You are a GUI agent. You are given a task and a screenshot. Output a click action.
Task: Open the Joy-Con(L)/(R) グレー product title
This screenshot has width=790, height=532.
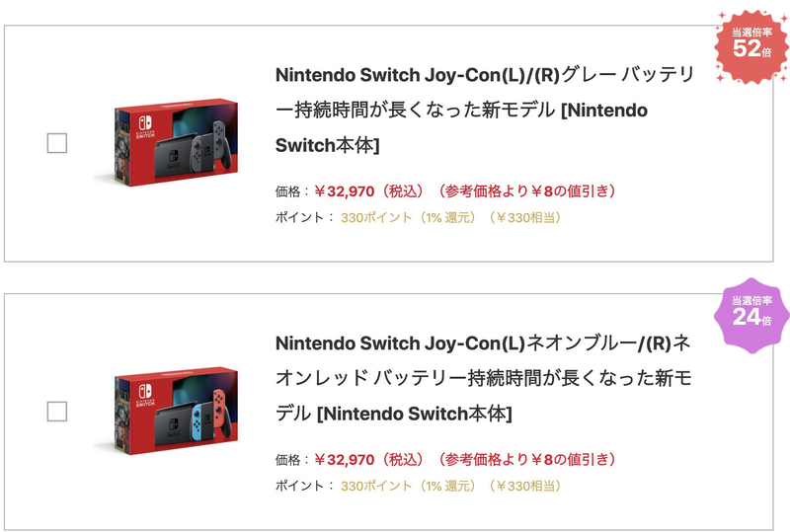tap(484, 110)
